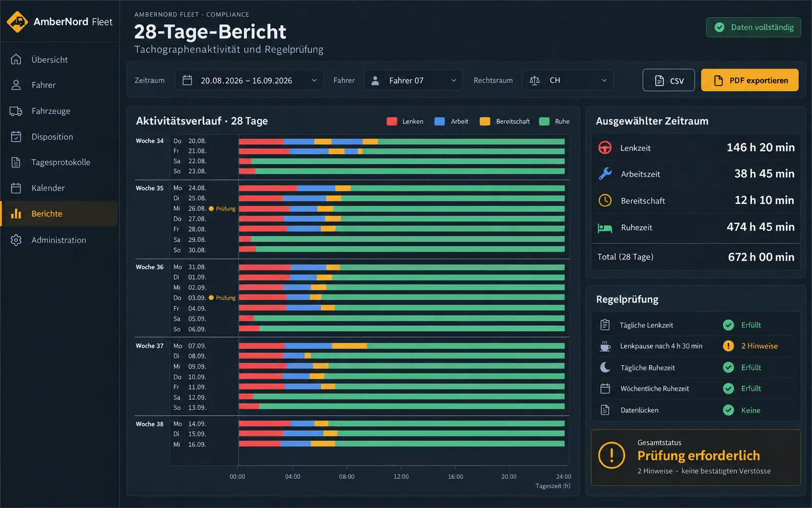Click the blue Arbeit legend swatch
The height and width of the screenshot is (508, 812).
[x=439, y=121]
